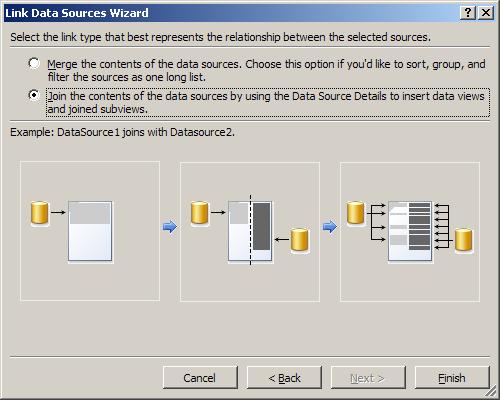Click the grayed Next button
The image size is (500, 402).
click(x=368, y=378)
